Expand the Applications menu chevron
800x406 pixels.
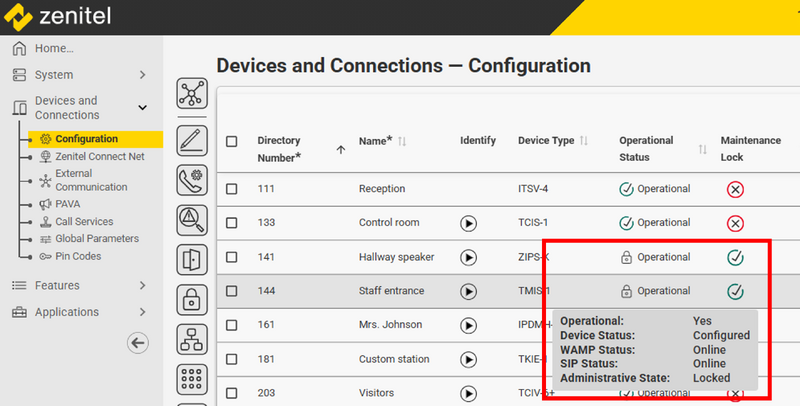pos(142,312)
